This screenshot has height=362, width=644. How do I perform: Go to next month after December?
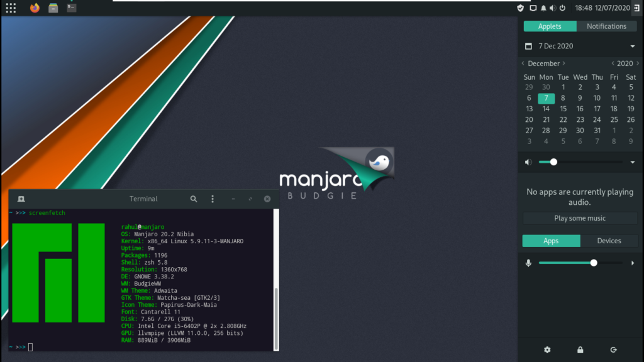[564, 63]
